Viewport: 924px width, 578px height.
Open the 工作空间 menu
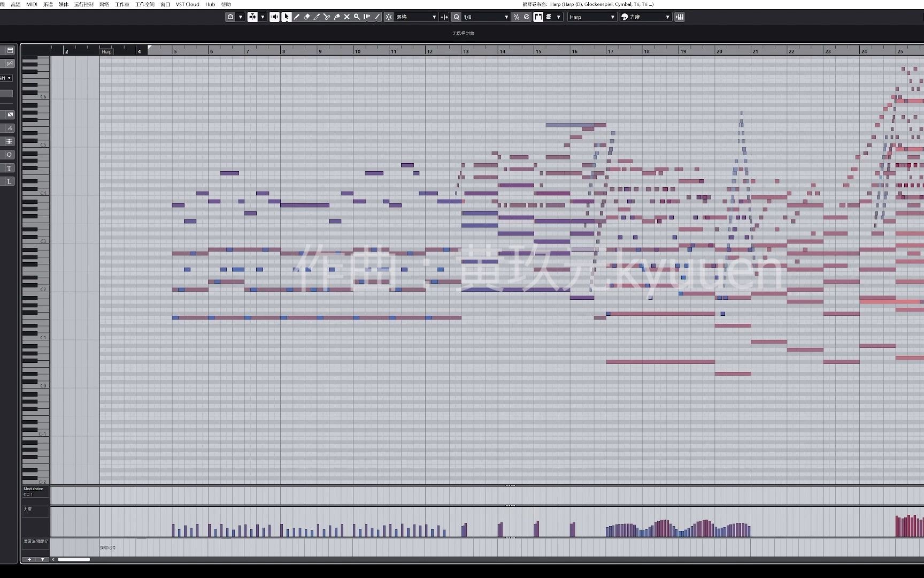145,4
